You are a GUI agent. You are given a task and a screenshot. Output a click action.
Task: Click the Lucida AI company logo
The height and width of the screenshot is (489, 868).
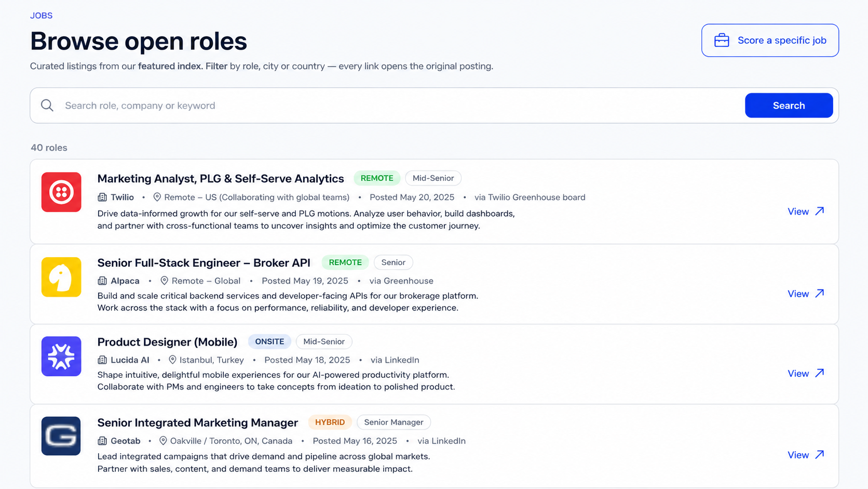[61, 356]
